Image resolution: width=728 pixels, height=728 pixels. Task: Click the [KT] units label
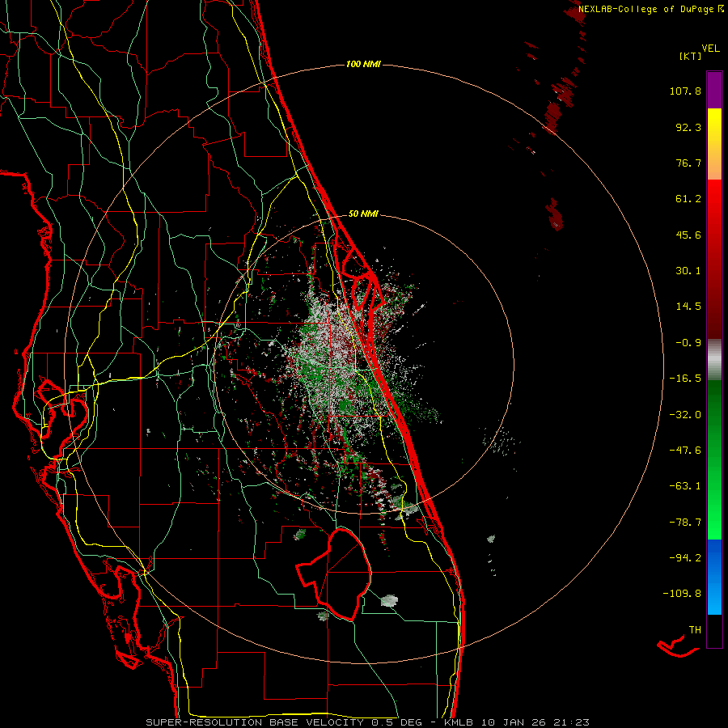(x=690, y=56)
